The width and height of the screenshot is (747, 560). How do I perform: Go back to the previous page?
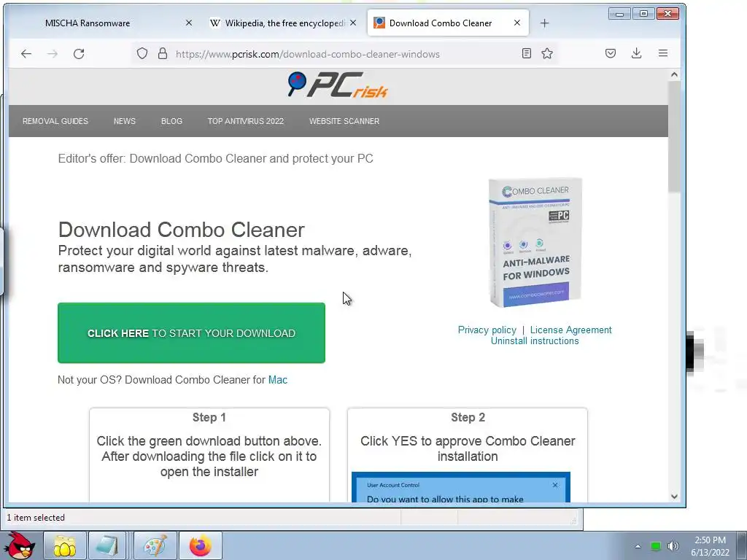click(x=26, y=54)
